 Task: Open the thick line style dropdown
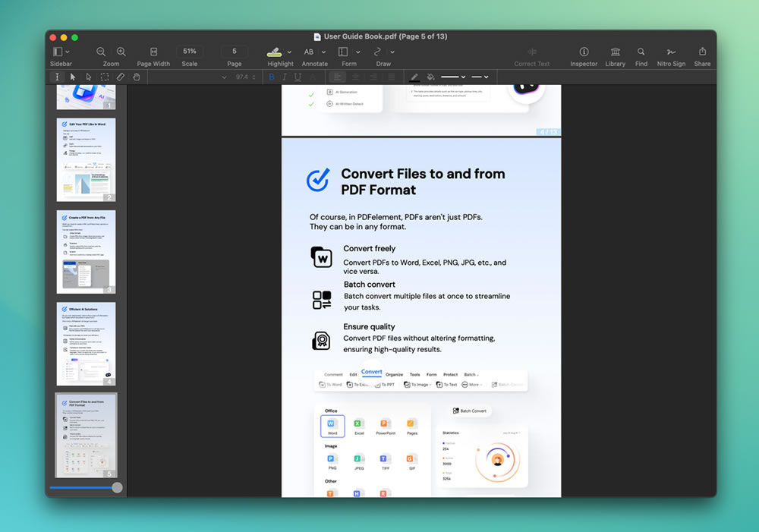pos(453,77)
